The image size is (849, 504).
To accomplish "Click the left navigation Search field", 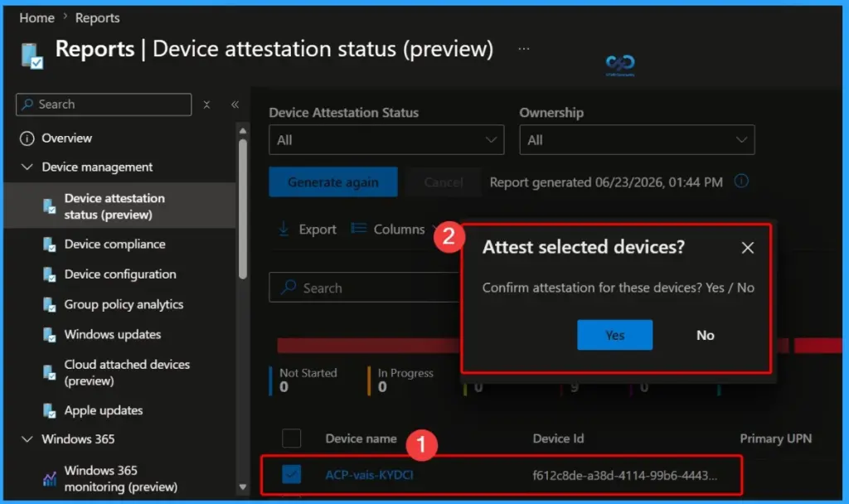I will 104,104.
